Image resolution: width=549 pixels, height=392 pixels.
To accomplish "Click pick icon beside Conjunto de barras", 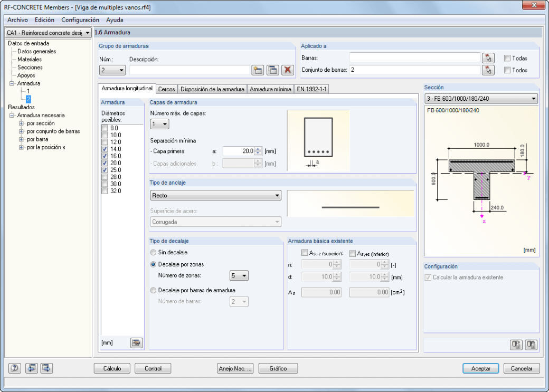I will coord(488,70).
